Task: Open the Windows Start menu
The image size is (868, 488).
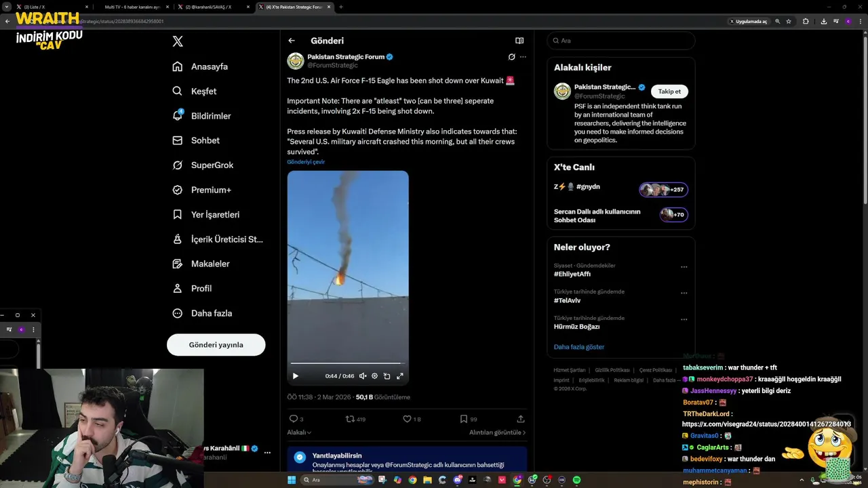Action: coord(292,480)
